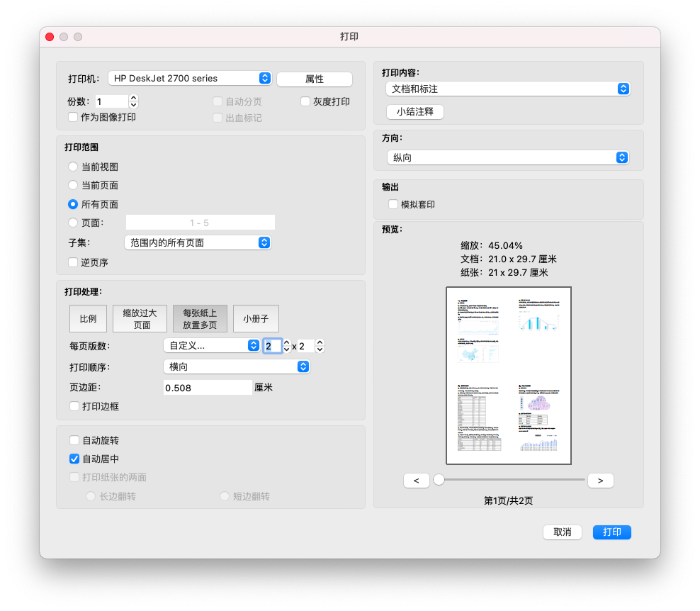The width and height of the screenshot is (700, 611).
Task: Select the 小册子 tab
Action: point(256,319)
